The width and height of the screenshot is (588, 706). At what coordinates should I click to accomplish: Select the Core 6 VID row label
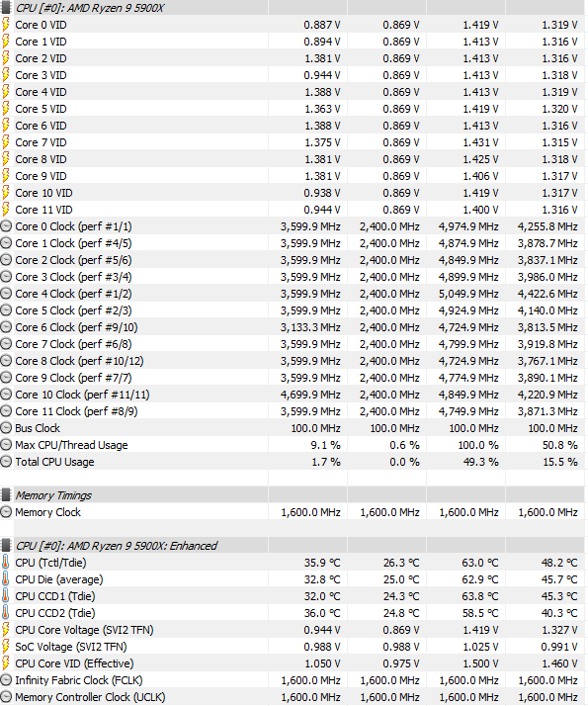(41, 126)
